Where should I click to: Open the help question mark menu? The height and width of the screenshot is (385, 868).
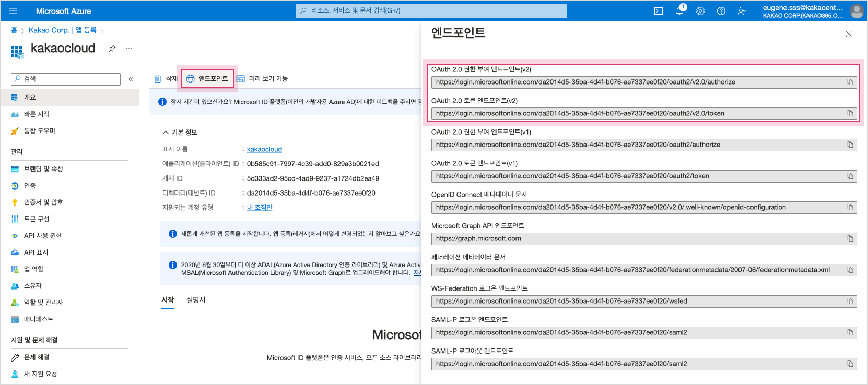[x=721, y=11]
